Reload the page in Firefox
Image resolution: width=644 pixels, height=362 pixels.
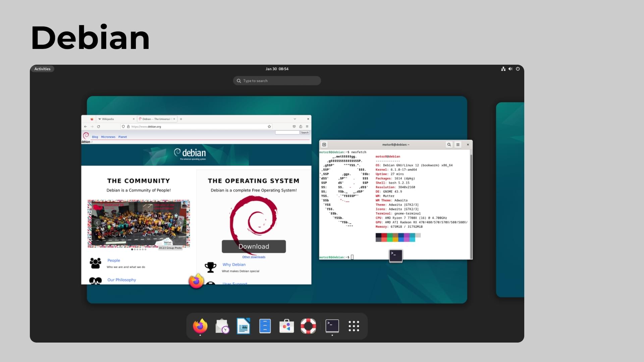coord(99,127)
